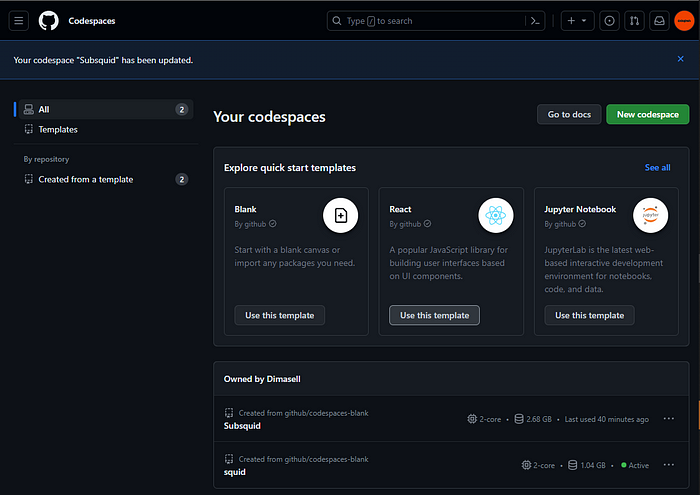Open the Pull requests icon
Image resolution: width=700 pixels, height=495 pixels.
(634, 21)
